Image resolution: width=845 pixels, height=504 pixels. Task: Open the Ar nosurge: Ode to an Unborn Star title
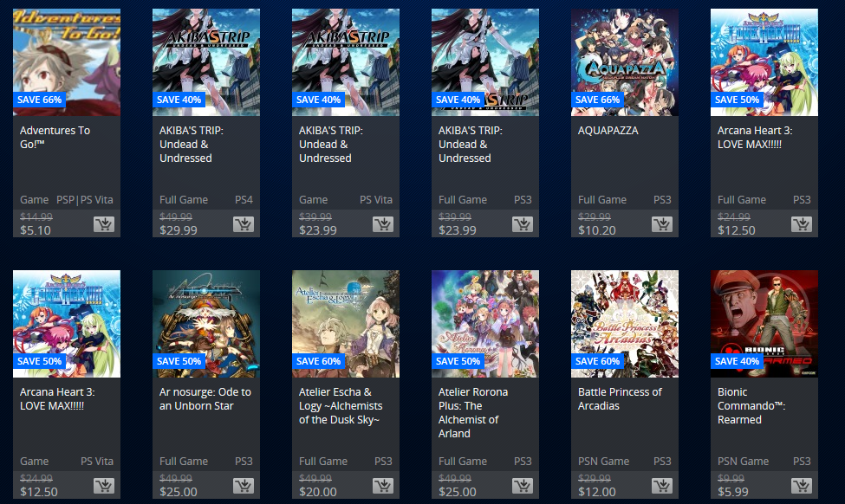205,399
